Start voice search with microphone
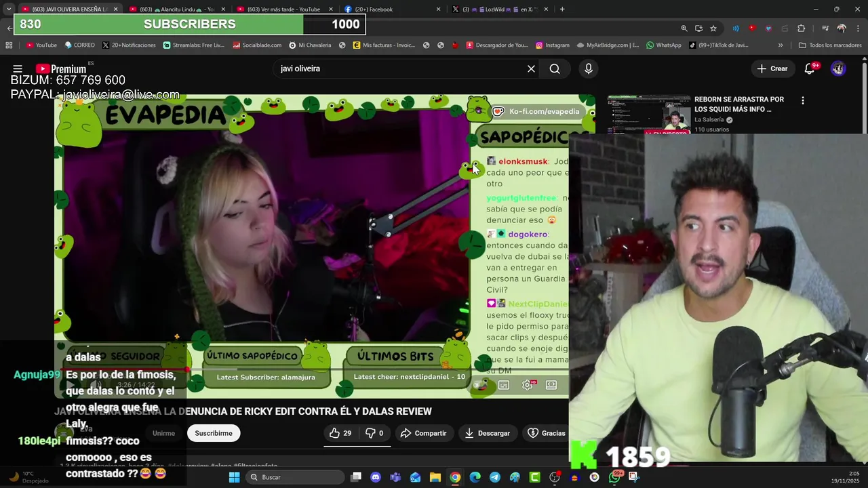This screenshot has width=868, height=488. pos(588,68)
